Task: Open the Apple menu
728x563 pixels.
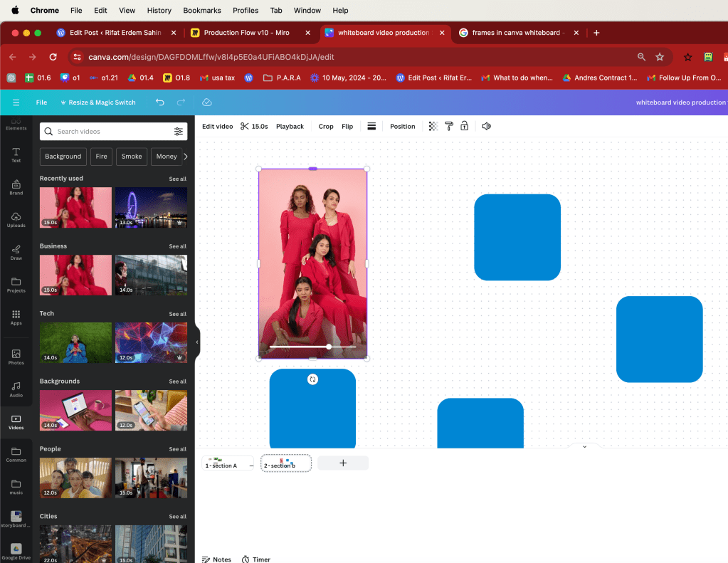Action: click(x=15, y=10)
